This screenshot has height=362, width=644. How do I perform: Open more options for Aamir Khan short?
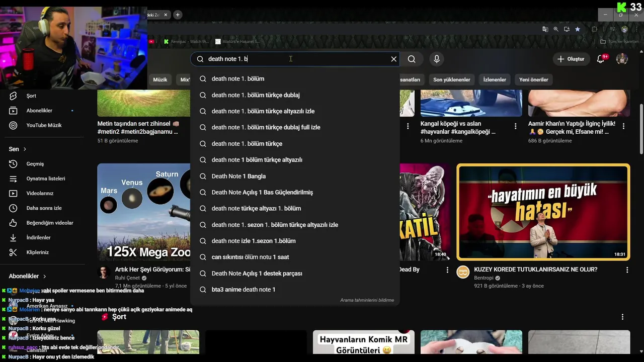tap(623, 126)
